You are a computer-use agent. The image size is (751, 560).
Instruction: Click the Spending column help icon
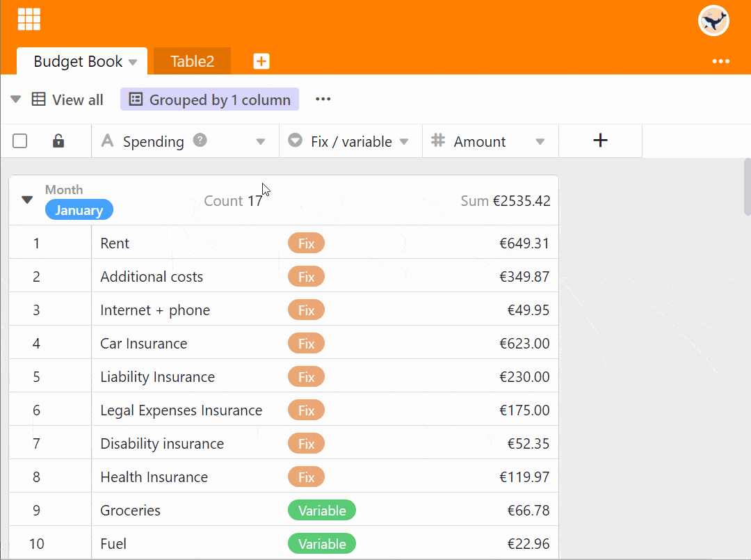click(200, 140)
